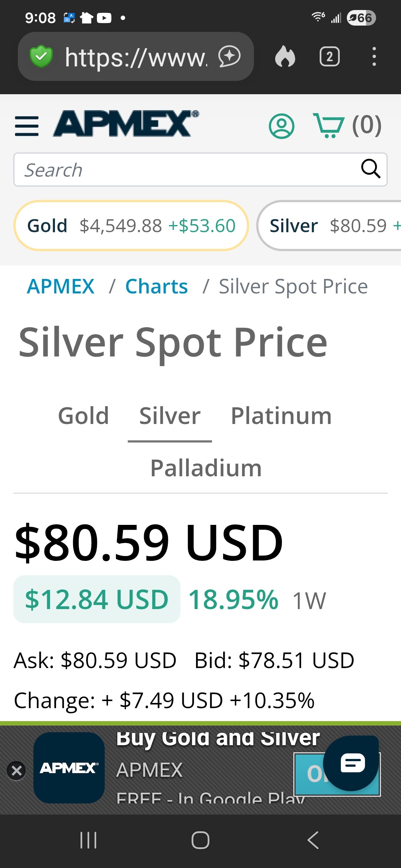Select the Silver tab
Viewport: 401px width, 868px height.
170,415
